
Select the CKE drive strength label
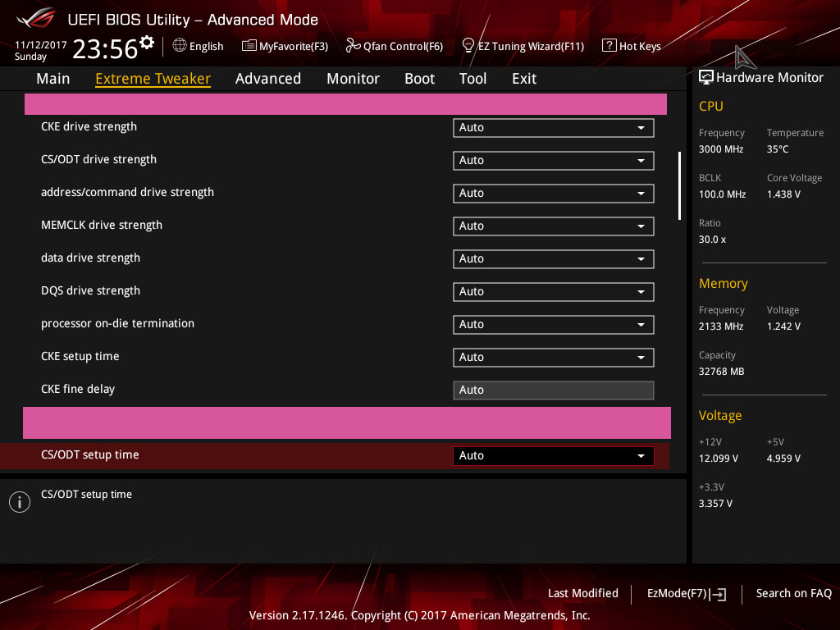[89, 127]
